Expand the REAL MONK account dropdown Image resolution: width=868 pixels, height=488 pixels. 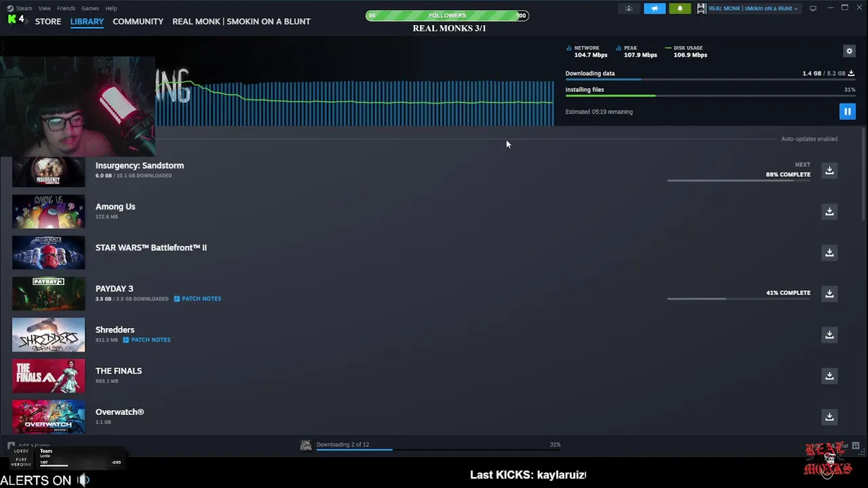[753, 8]
